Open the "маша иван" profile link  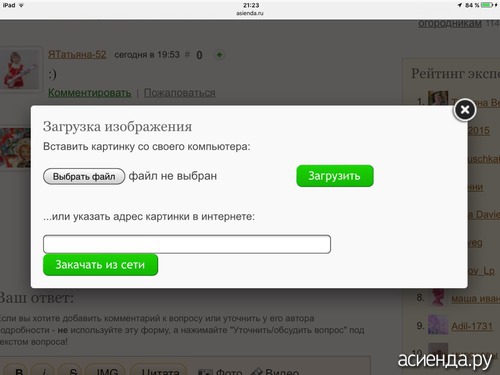[x=476, y=298]
